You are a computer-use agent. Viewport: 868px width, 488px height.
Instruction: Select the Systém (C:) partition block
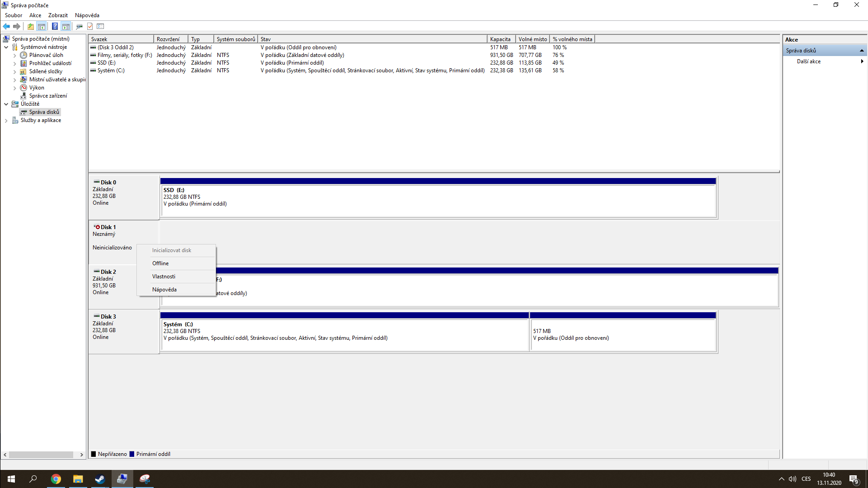point(344,335)
